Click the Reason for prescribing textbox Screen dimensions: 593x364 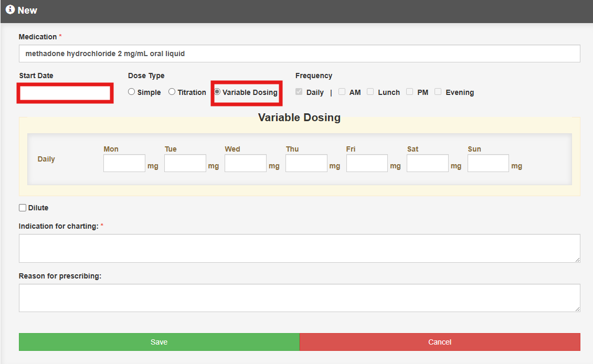[299, 298]
